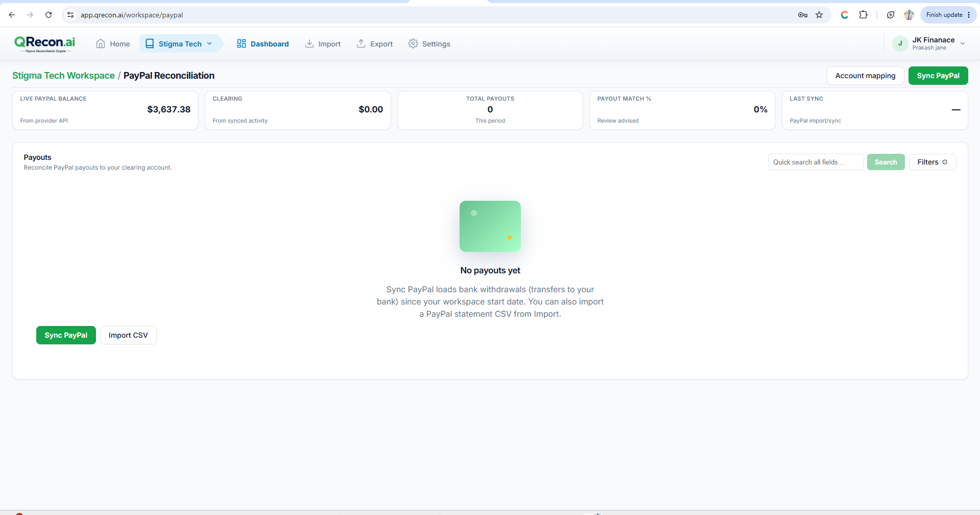Click the orange C extension icon

click(x=845, y=15)
